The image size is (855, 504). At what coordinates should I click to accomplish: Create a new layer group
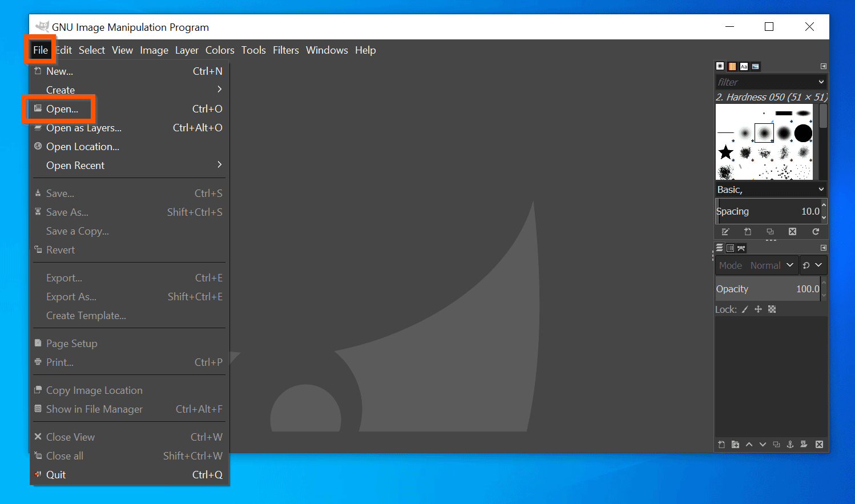[735, 444]
